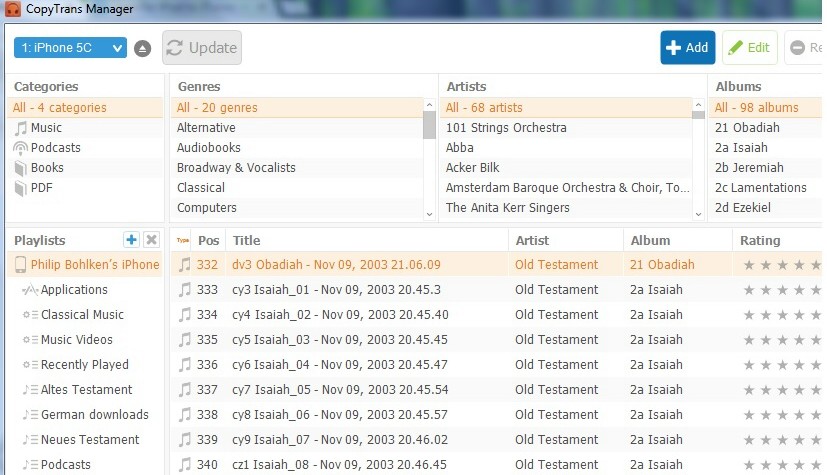
Task: Set rating stars for track 333
Action: click(x=782, y=290)
